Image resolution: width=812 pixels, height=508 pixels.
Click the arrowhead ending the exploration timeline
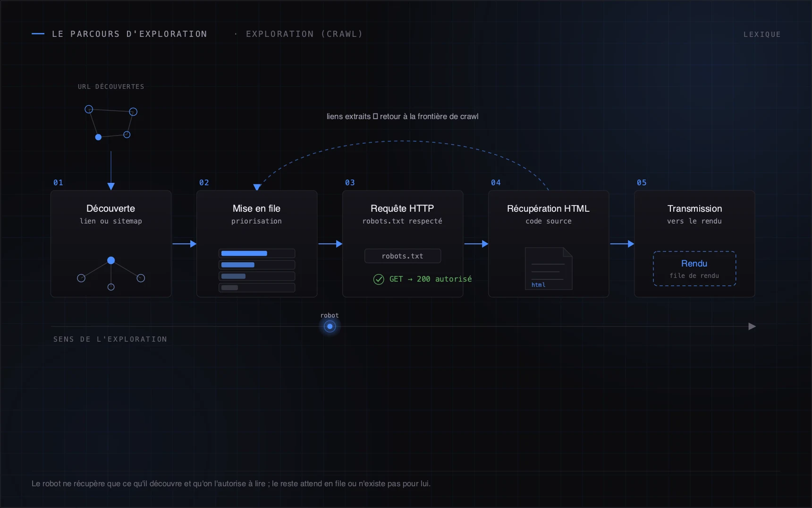click(x=752, y=327)
